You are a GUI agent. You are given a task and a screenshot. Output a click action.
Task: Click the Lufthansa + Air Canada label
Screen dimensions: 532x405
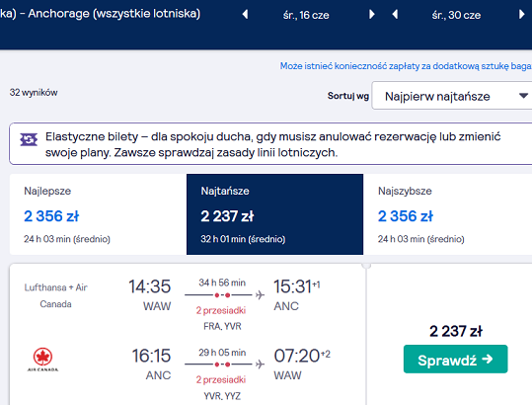55,295
